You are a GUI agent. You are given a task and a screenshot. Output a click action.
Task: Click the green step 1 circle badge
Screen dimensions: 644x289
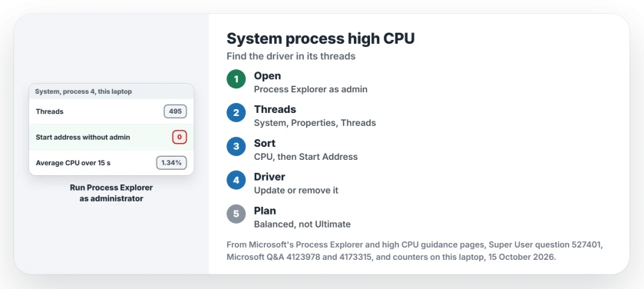click(x=236, y=79)
